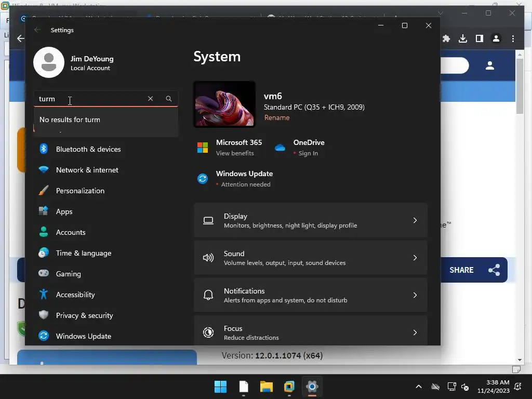Click the Jim DeYoung profile avatar

[49, 62]
